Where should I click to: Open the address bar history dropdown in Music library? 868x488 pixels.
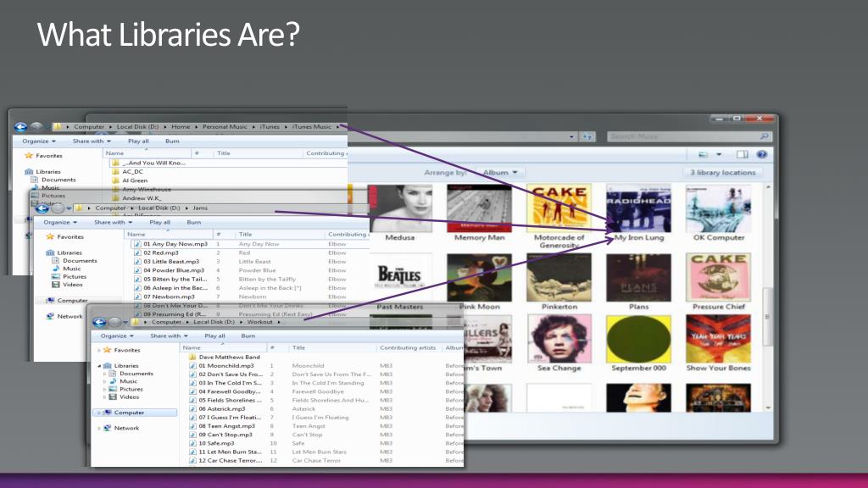[571, 136]
